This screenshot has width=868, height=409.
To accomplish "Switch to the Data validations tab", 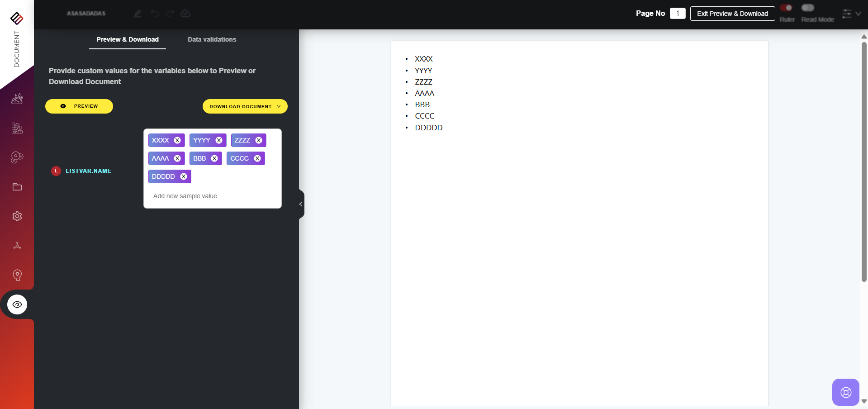I will pyautogui.click(x=212, y=39).
